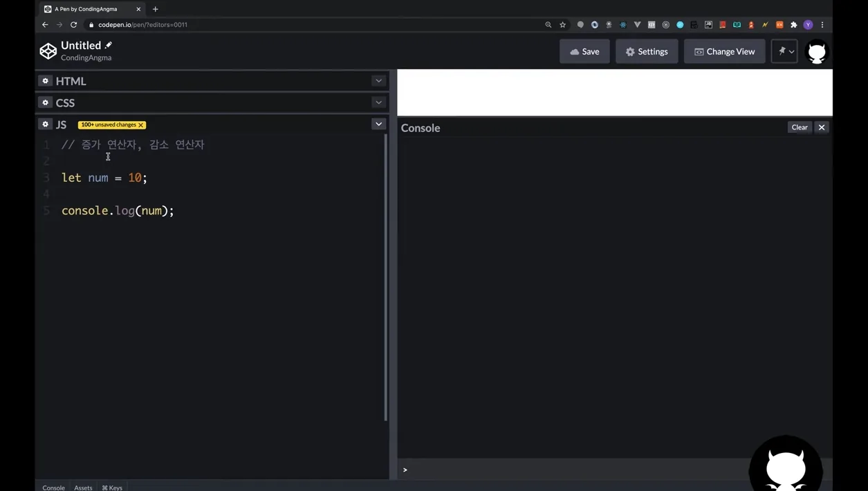This screenshot has height=491, width=868.
Task: Click the teal open-book extension icon
Action: (737, 25)
